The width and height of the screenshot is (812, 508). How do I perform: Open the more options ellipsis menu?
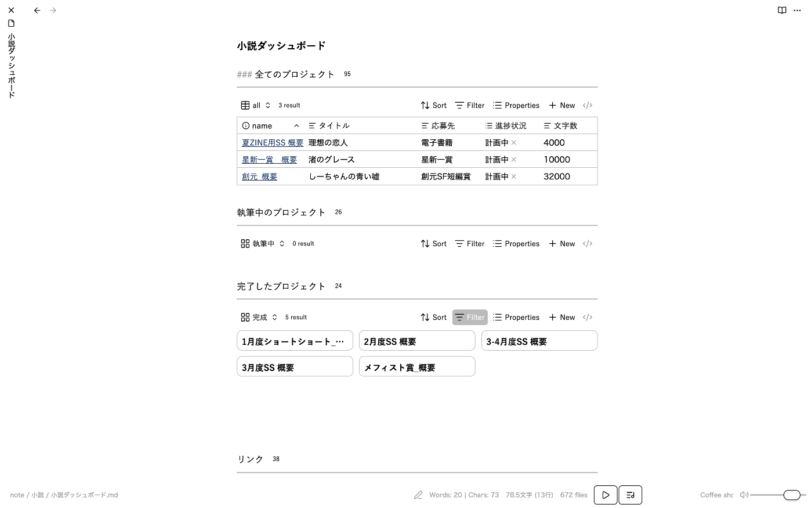pyautogui.click(x=797, y=10)
